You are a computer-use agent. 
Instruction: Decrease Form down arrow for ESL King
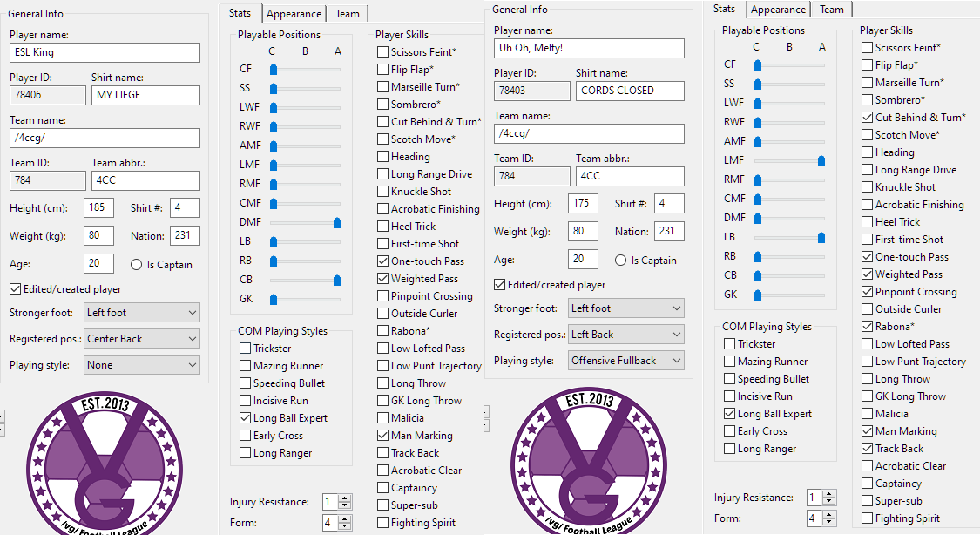(x=344, y=526)
